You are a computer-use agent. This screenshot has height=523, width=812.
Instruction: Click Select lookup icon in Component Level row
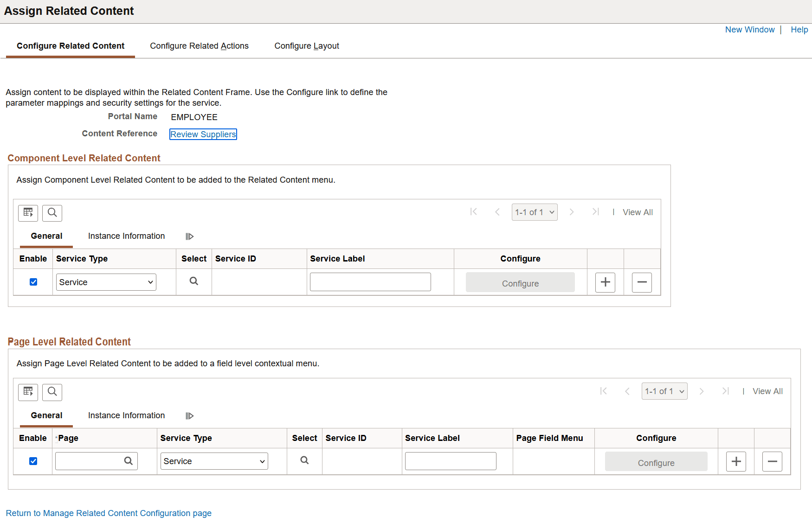coord(194,281)
